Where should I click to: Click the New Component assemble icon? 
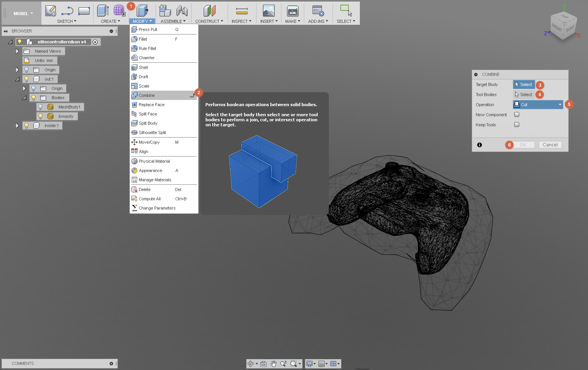[165, 11]
